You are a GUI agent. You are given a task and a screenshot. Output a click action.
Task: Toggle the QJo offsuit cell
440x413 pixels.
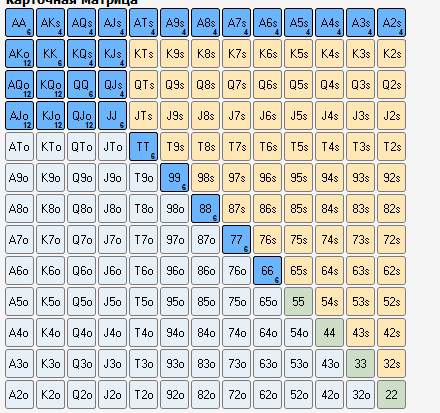pyautogui.click(x=81, y=116)
